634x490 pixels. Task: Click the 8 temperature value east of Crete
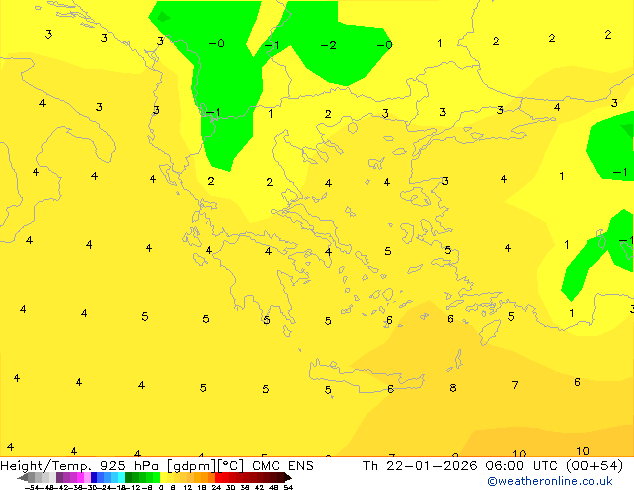pos(453,388)
